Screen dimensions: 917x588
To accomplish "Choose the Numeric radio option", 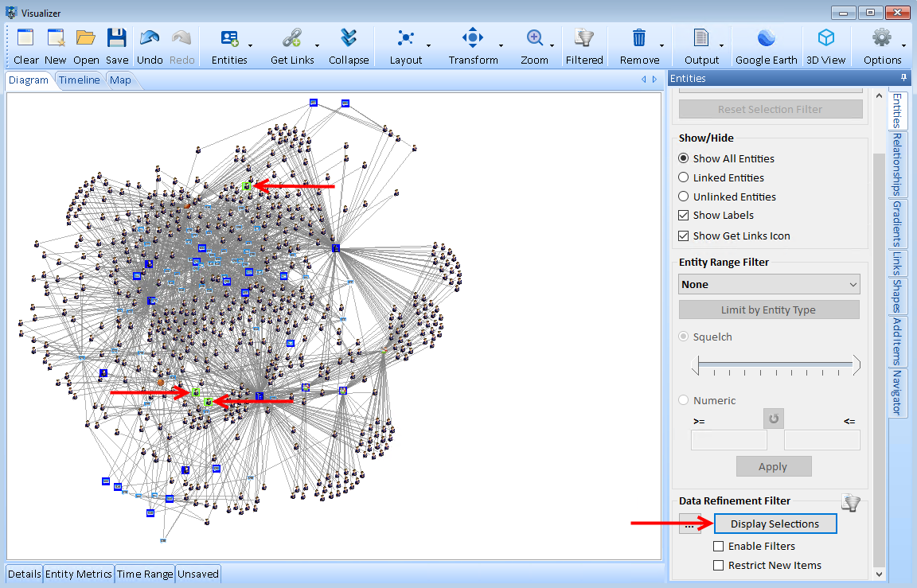I will tap(683, 400).
